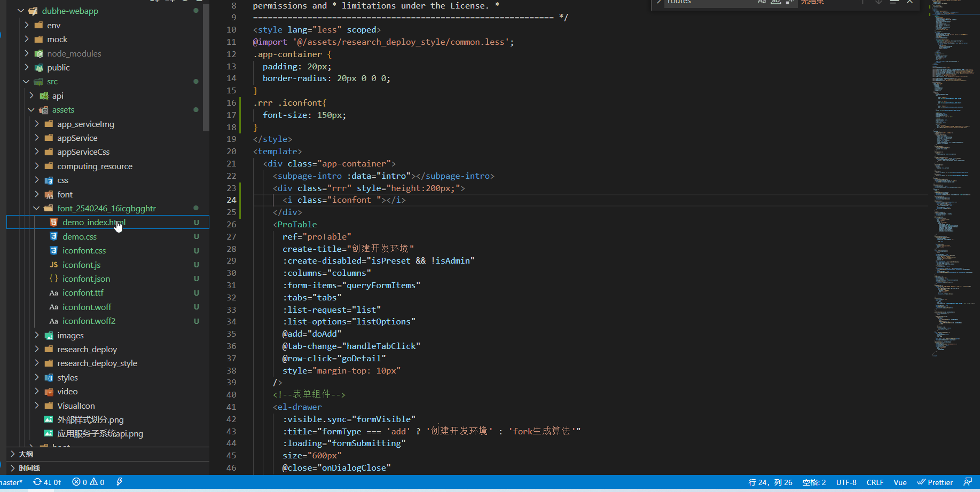Collapse the src folder
This screenshot has height=492, width=980.
[x=26, y=81]
